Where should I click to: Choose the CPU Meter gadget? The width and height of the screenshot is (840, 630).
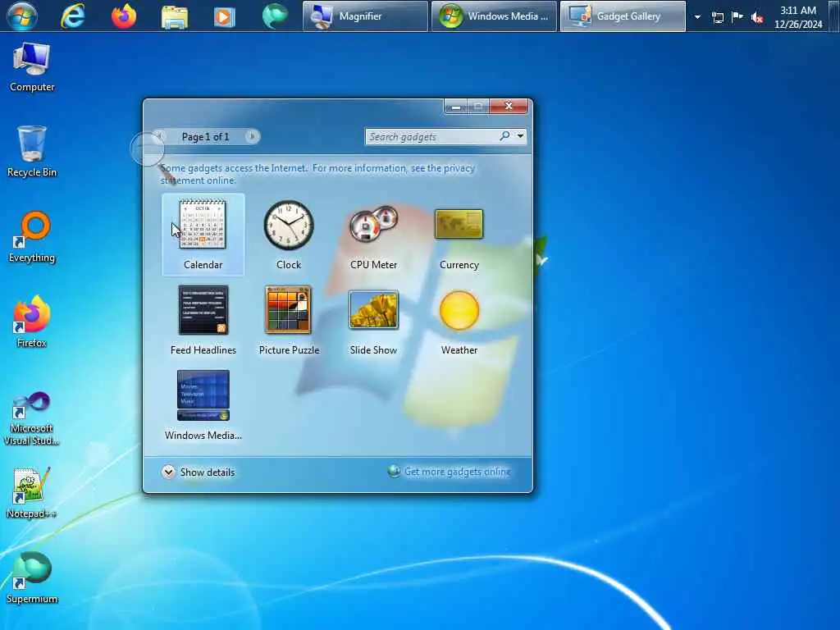373,235
